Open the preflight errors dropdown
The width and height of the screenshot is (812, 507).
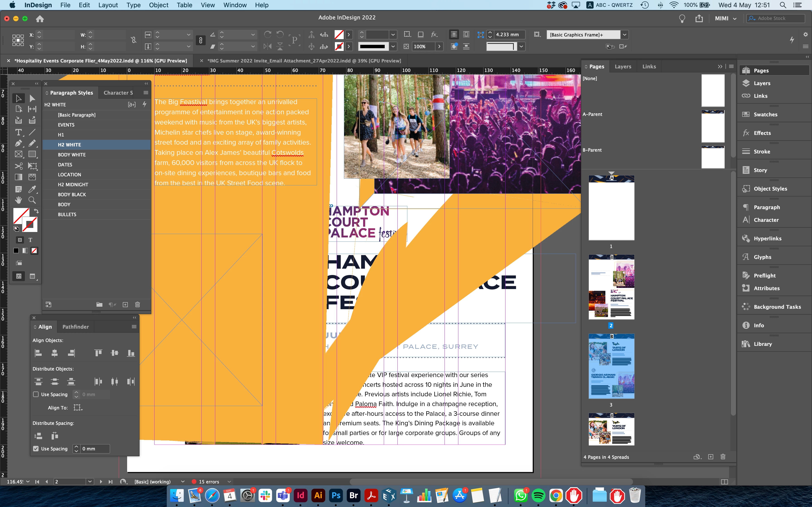pyautogui.click(x=230, y=481)
